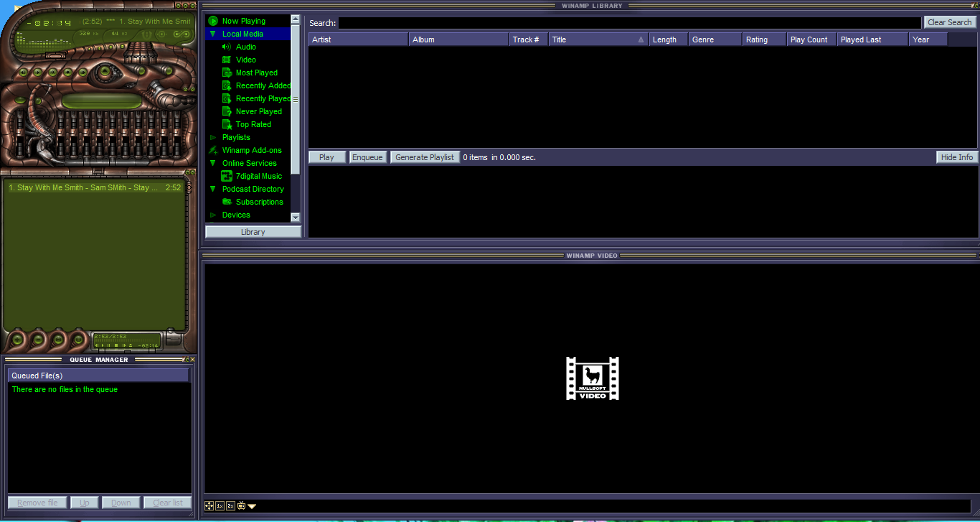980x522 pixels.
Task: Sort by the Play Count column header
Action: (812, 39)
